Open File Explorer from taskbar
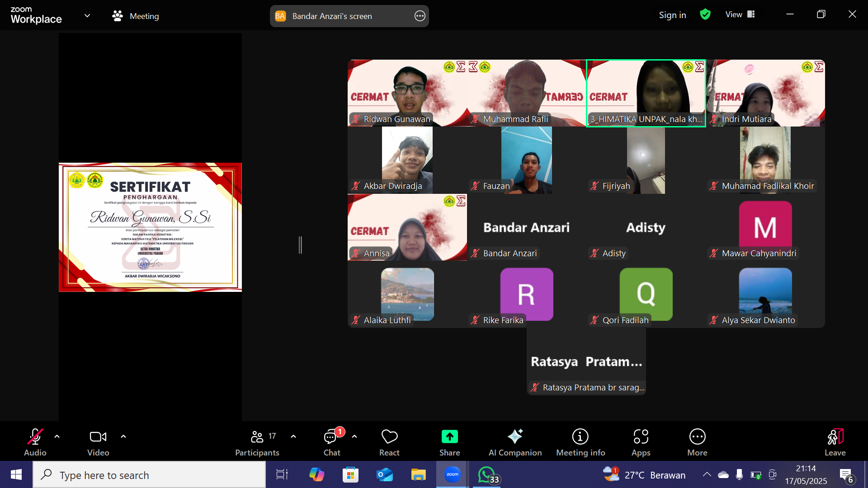The width and height of the screenshot is (868, 488). 419,474
